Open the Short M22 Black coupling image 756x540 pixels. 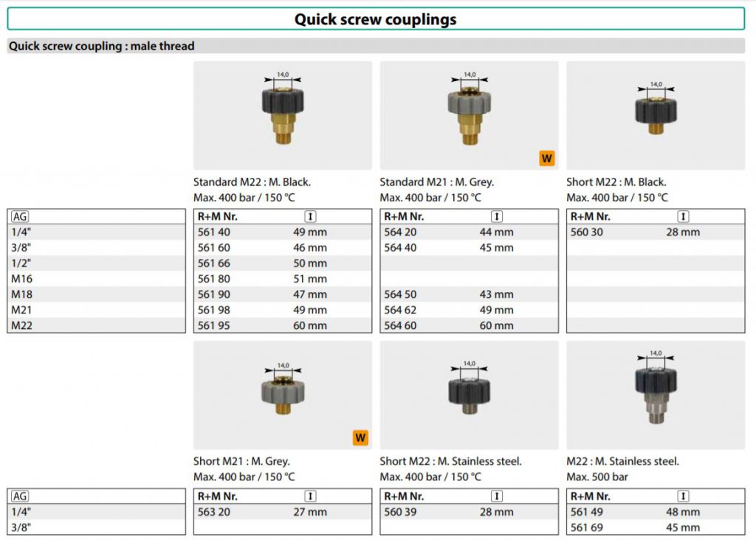pyautogui.click(x=656, y=111)
